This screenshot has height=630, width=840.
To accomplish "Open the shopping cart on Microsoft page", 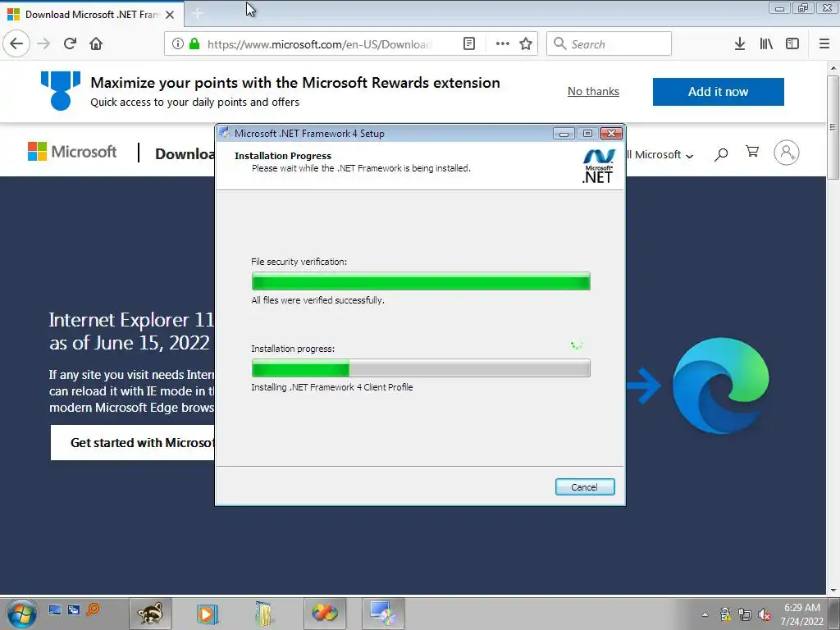I will 752,152.
